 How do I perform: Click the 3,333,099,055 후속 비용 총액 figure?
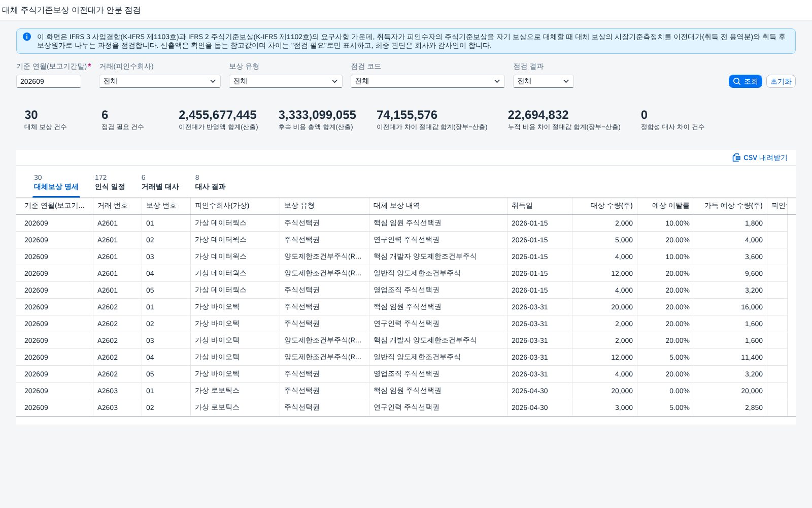coord(317,115)
